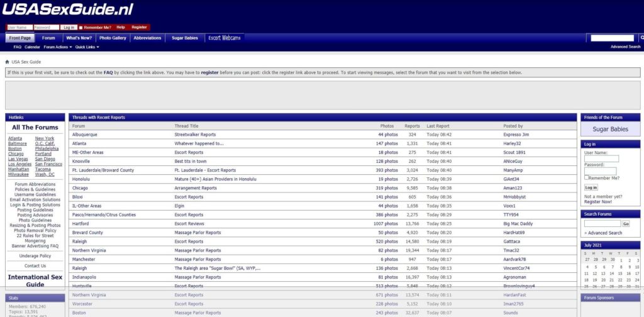Screen dimensions: 644x317
Task: Open the FAQ submenu link
Action: pos(17,47)
